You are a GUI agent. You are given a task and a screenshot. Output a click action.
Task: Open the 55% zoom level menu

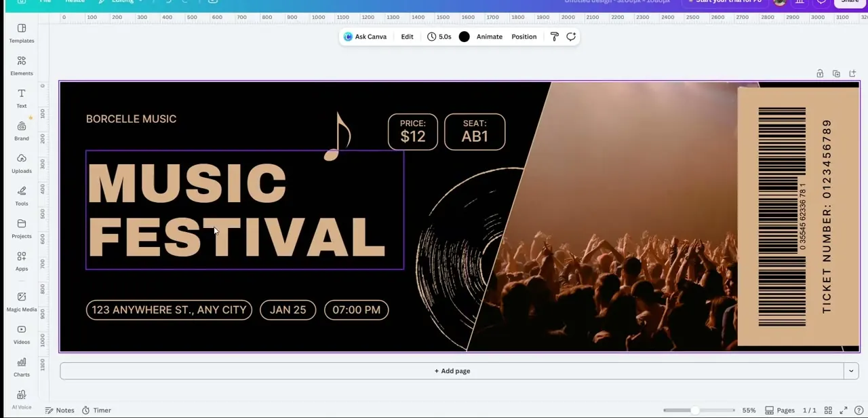click(749, 410)
